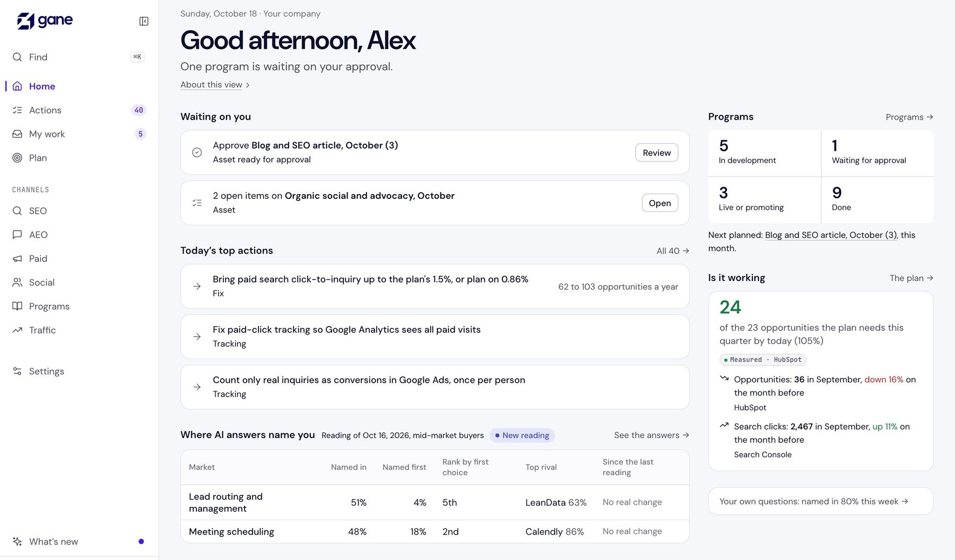The width and height of the screenshot is (955, 560).
Task: Click the approve checkmark circle icon
Action: [x=197, y=153]
